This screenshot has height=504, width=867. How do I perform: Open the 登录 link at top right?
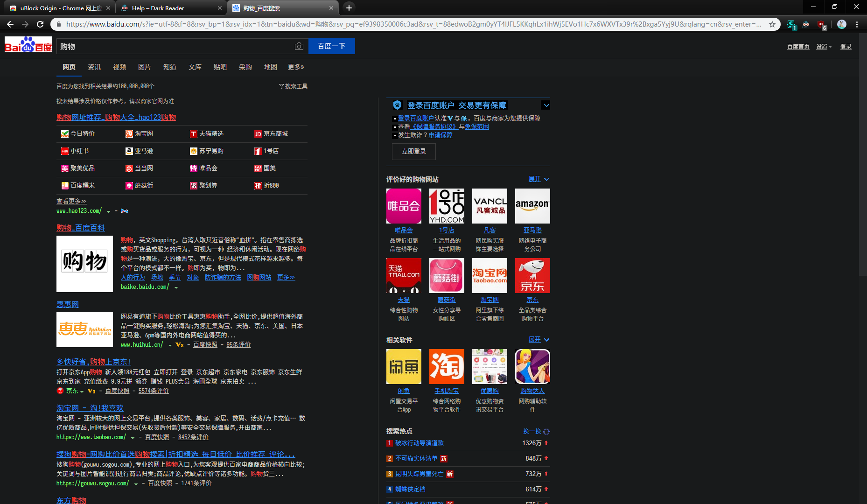[846, 47]
